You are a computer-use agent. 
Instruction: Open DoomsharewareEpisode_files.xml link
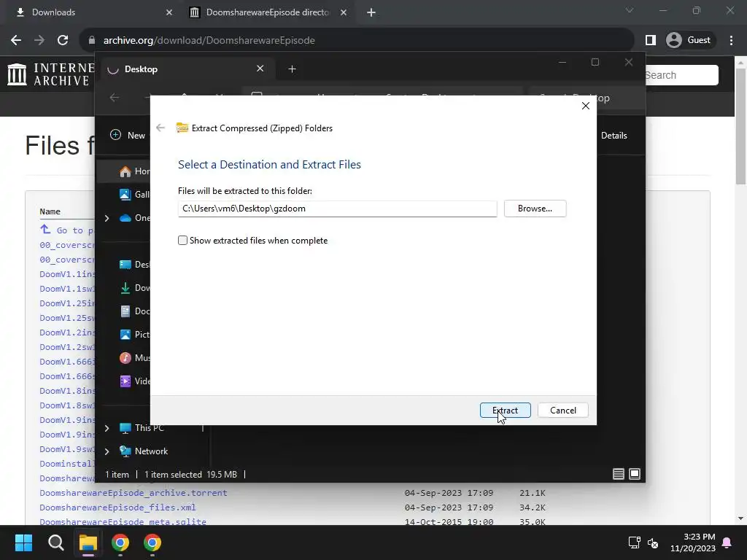pyautogui.click(x=117, y=507)
